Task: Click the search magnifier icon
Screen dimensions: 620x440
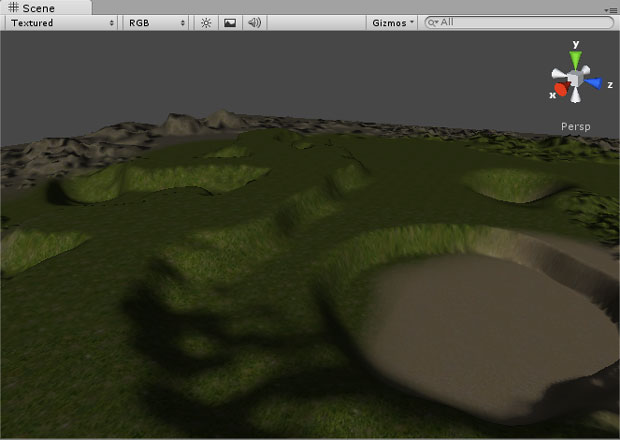Action: point(432,22)
